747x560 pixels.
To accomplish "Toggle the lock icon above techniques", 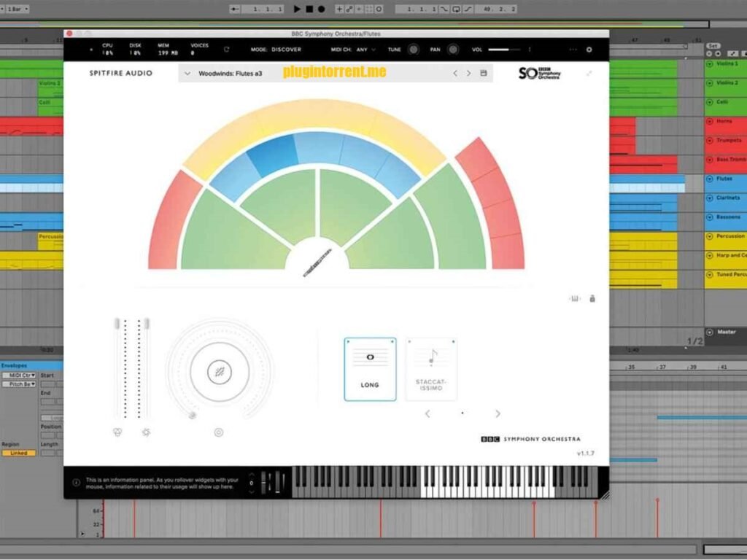I will click(592, 298).
